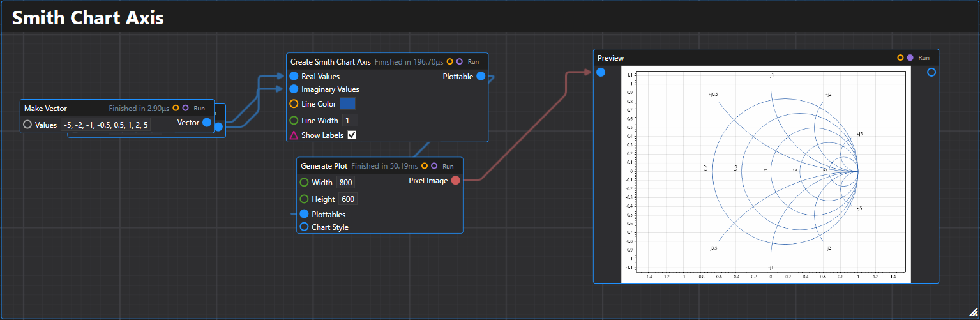Click the Plottable label
Screen dimensions: 980x320
(x=458, y=77)
